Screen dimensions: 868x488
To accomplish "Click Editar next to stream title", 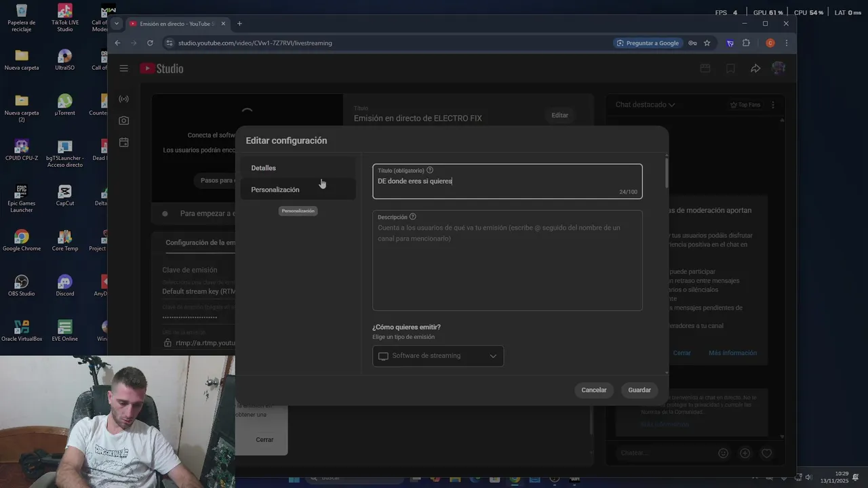I will point(560,115).
